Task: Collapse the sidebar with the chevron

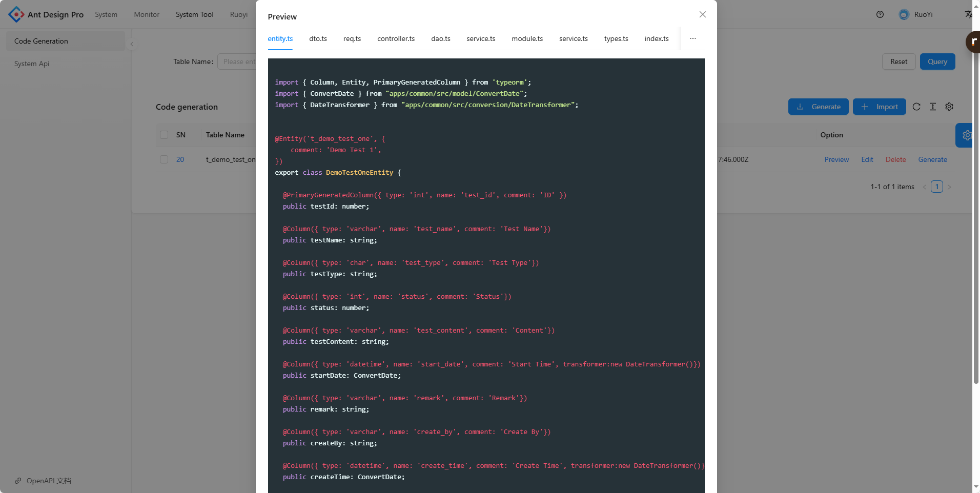Action: tap(132, 44)
